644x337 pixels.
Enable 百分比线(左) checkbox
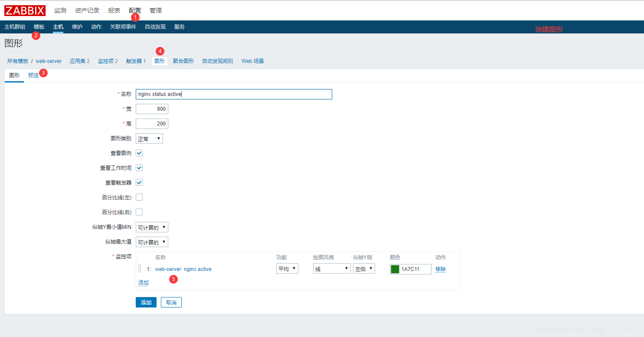click(139, 197)
